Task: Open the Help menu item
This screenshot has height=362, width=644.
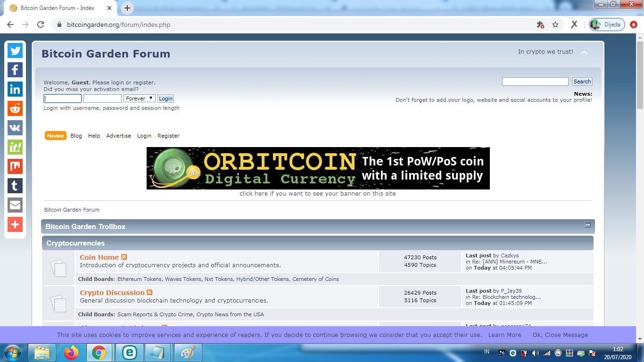Action: 94,136
